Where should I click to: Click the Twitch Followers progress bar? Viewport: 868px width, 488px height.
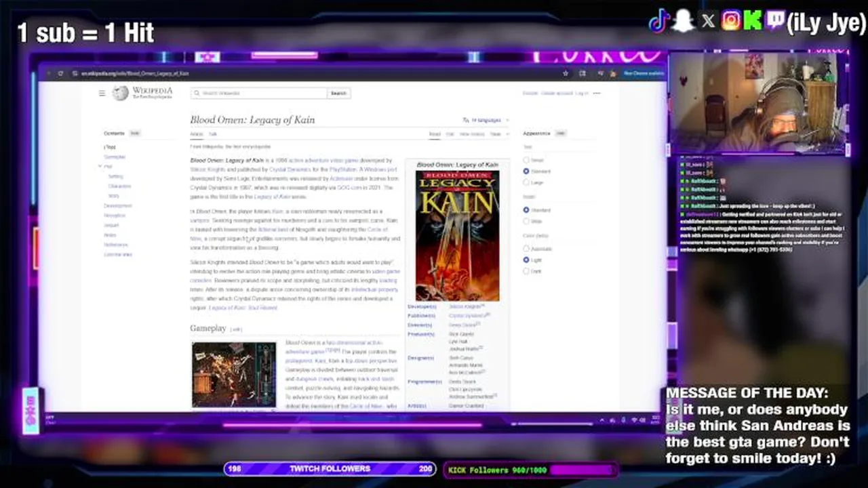pyautogui.click(x=330, y=469)
